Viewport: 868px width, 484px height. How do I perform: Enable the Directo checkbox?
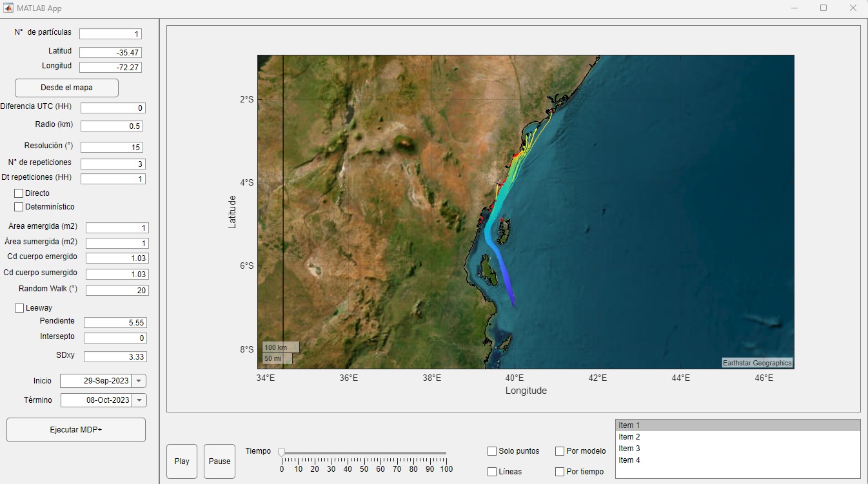click(x=19, y=193)
